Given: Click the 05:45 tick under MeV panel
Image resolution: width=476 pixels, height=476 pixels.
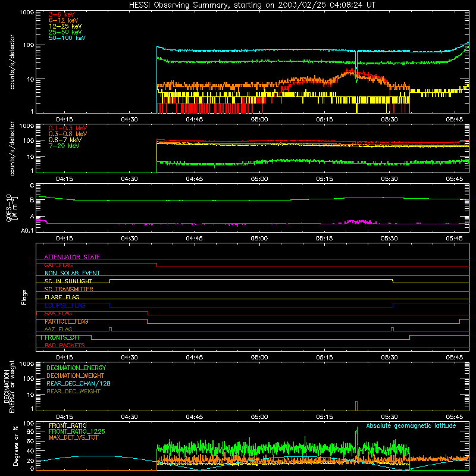Looking at the screenshot, I should coord(455,179).
